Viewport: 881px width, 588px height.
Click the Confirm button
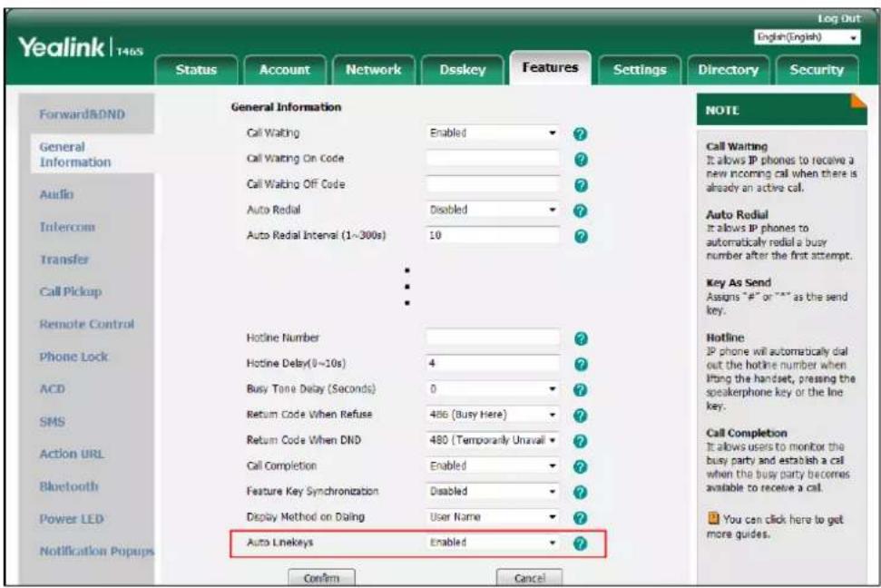(x=321, y=577)
